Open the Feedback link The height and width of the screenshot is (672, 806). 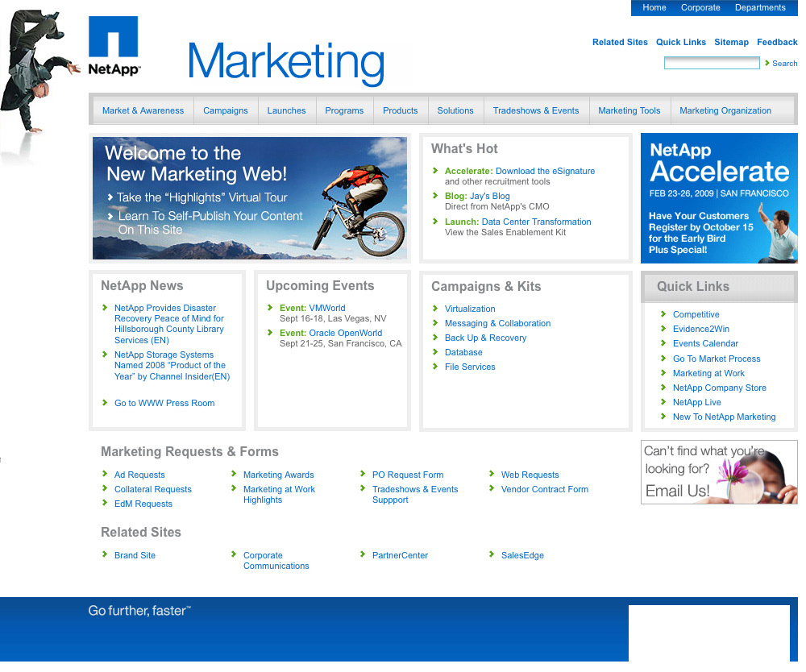click(x=777, y=42)
